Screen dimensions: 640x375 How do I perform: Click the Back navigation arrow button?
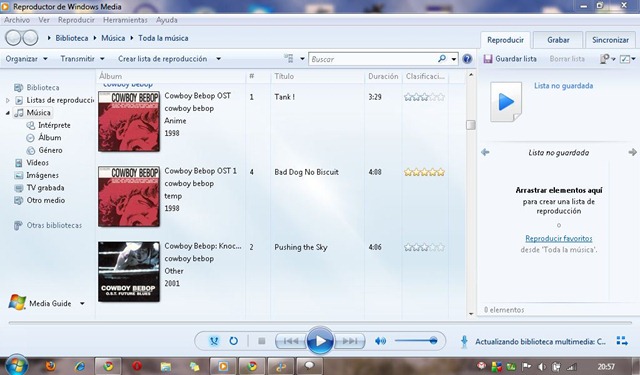click(13, 38)
